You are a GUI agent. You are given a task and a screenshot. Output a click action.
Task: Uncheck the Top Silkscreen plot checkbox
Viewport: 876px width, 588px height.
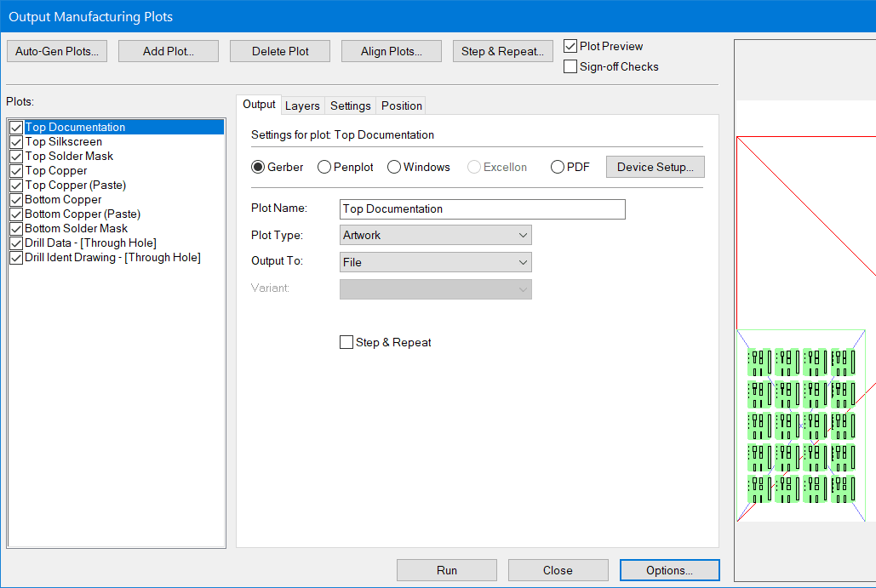click(x=16, y=142)
